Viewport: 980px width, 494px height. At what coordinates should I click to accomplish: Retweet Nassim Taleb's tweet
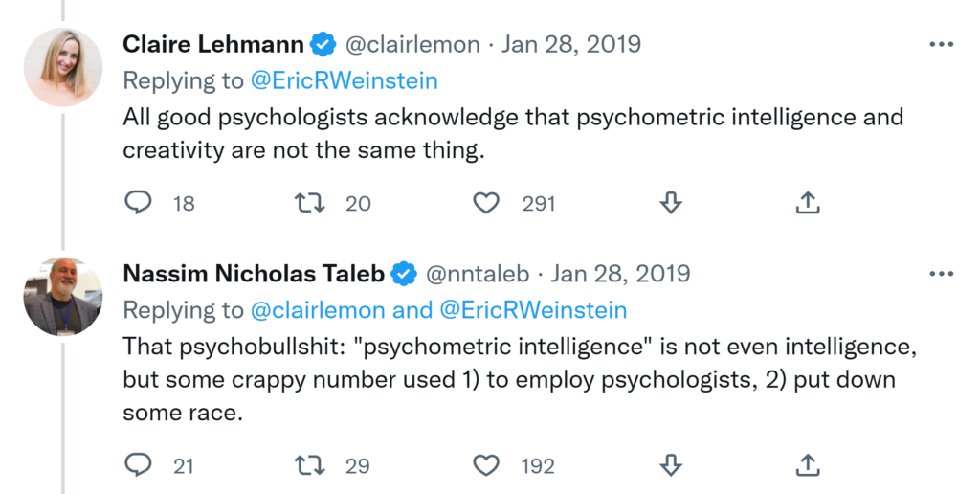310,465
